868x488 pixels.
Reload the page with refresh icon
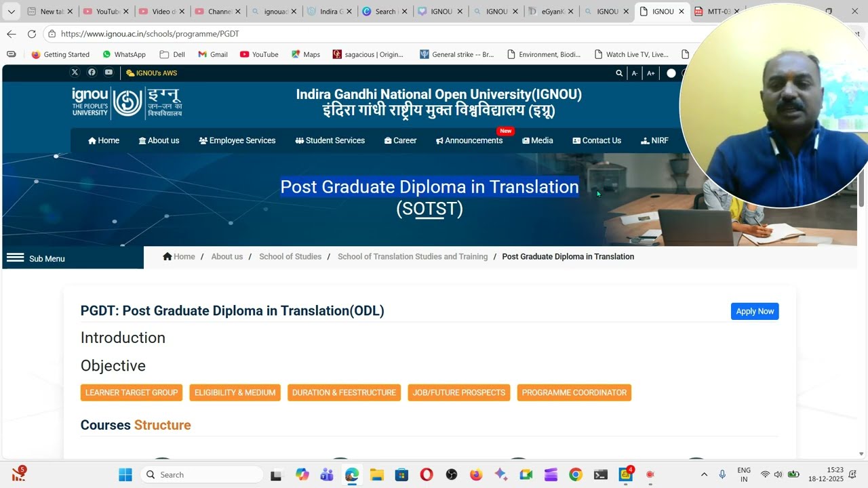tap(32, 34)
